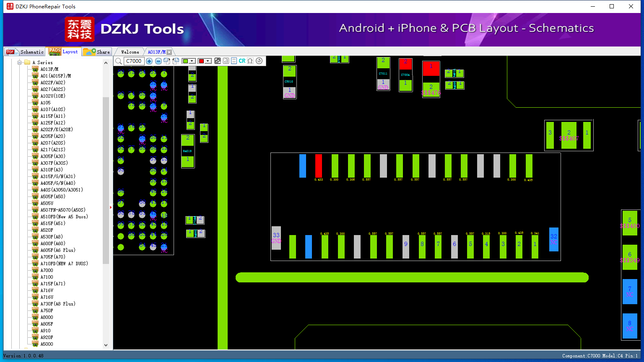Image resolution: width=644 pixels, height=362 pixels.
Task: Click the A Series folder icon
Action: [x=27, y=62]
